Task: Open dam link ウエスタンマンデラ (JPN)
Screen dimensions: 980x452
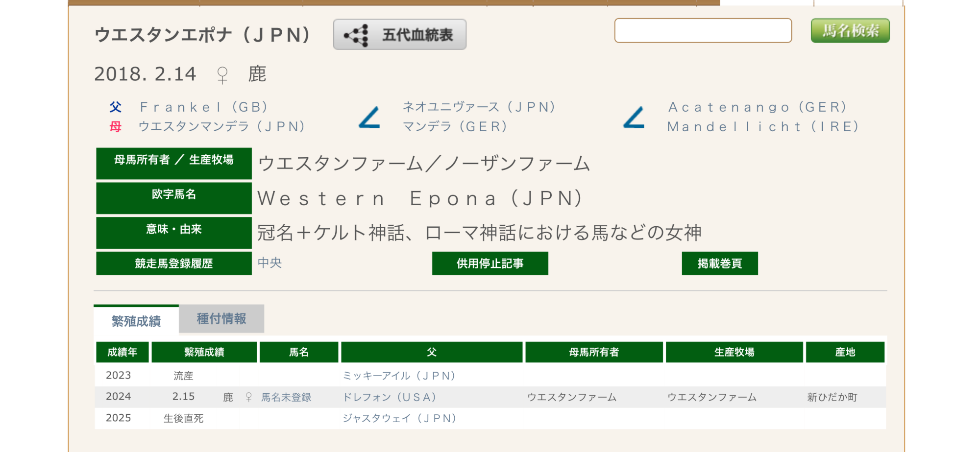Action: pyautogui.click(x=221, y=126)
